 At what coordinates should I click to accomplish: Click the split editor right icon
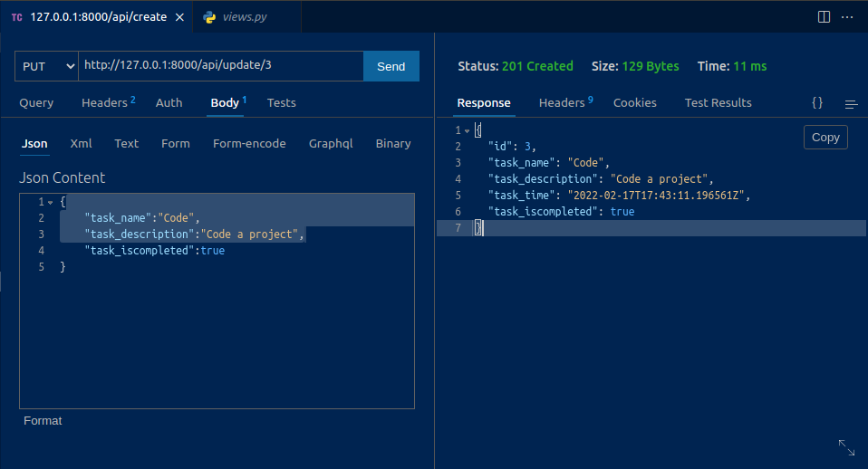[824, 16]
